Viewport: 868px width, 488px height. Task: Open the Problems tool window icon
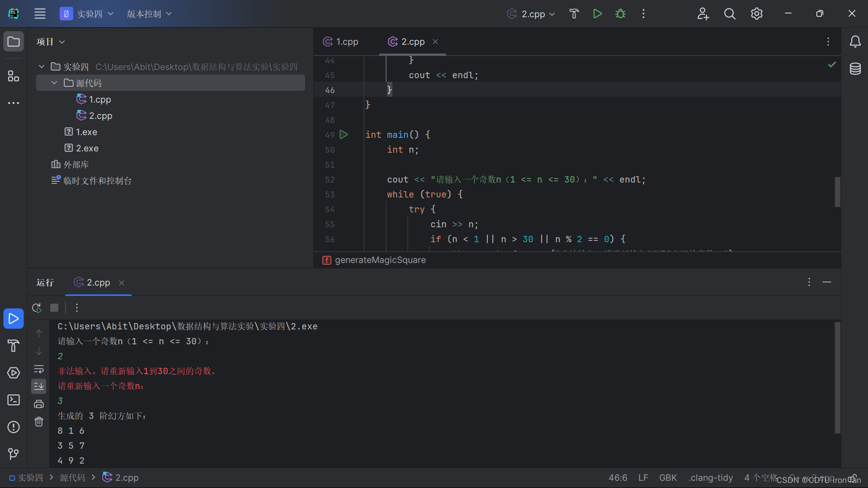(14, 427)
